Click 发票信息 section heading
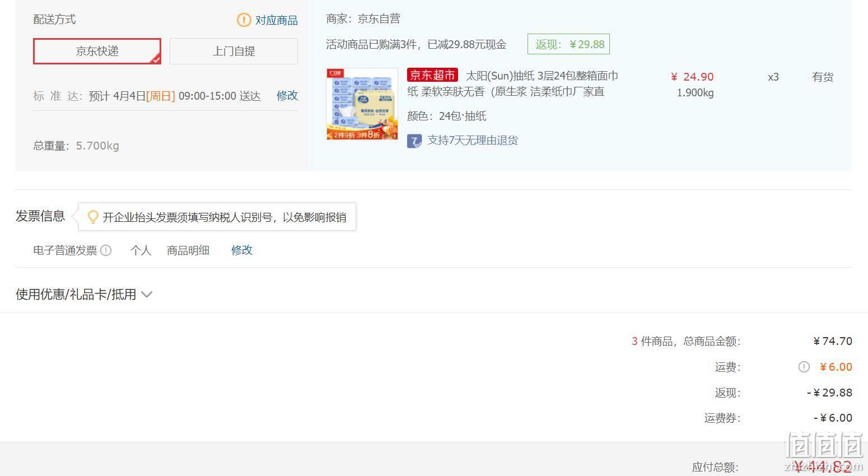Viewport: 868px width, 476px height. (x=40, y=216)
